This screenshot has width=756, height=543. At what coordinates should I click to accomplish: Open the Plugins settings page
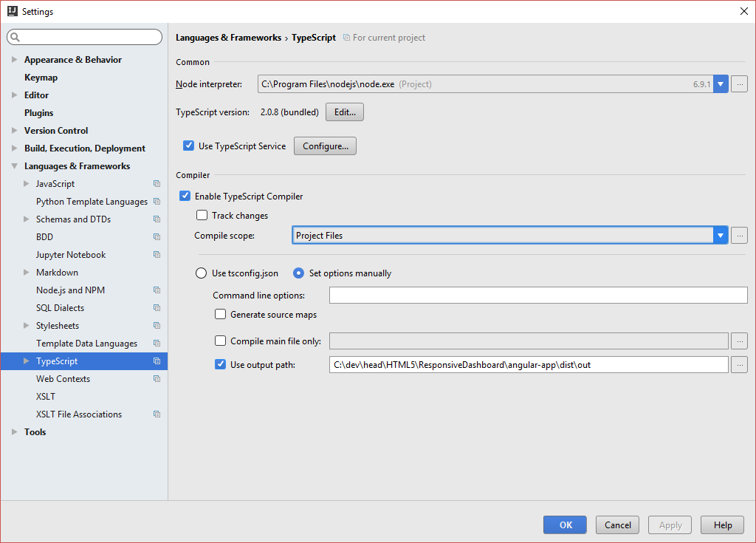coord(39,113)
